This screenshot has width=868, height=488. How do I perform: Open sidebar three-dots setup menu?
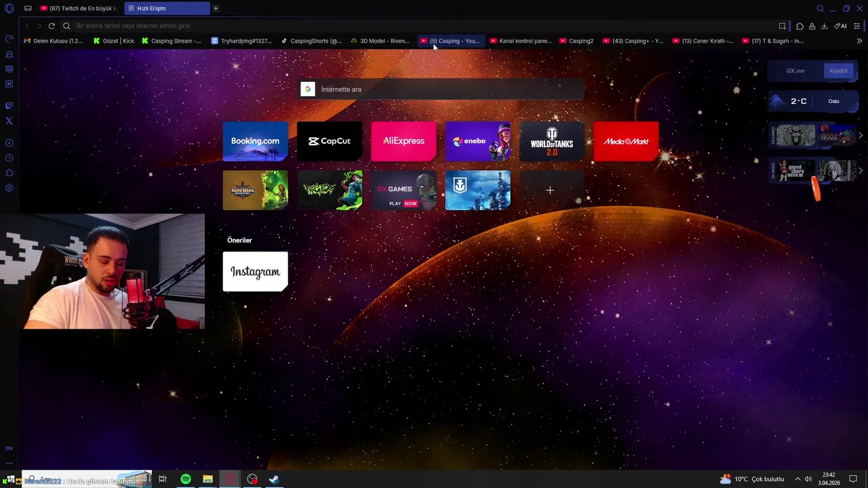tap(9, 464)
